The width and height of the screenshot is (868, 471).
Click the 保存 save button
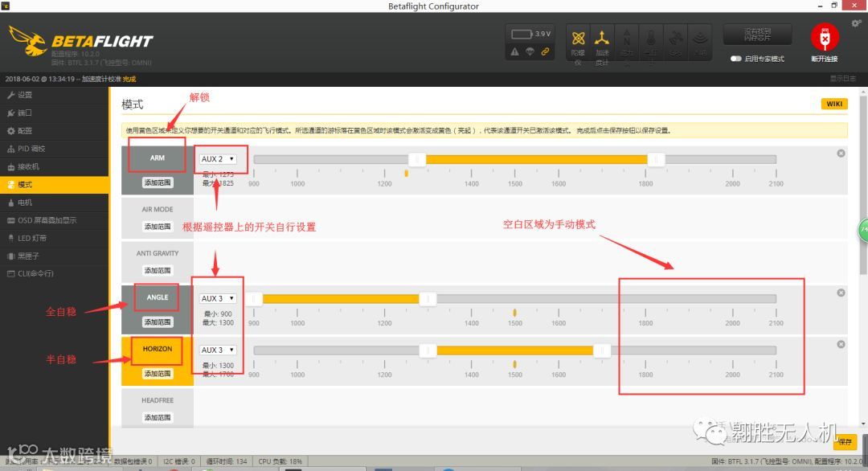845,442
